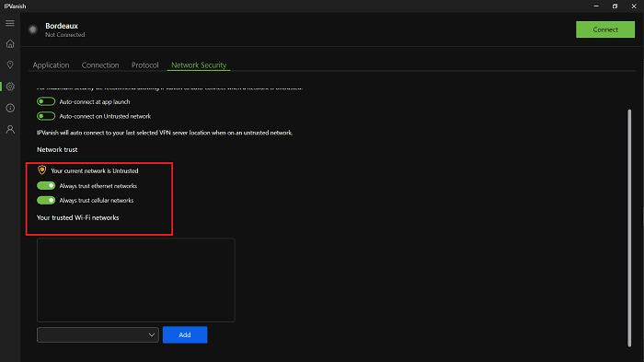Expand the Wi-Fi network dropdown

click(x=98, y=335)
